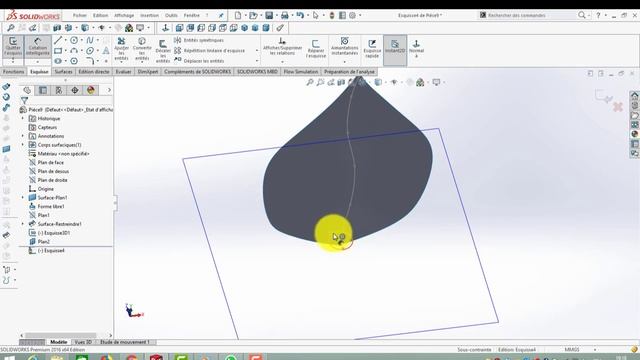
Task: Click the Print icon
Action: pyautogui.click(x=284, y=15)
